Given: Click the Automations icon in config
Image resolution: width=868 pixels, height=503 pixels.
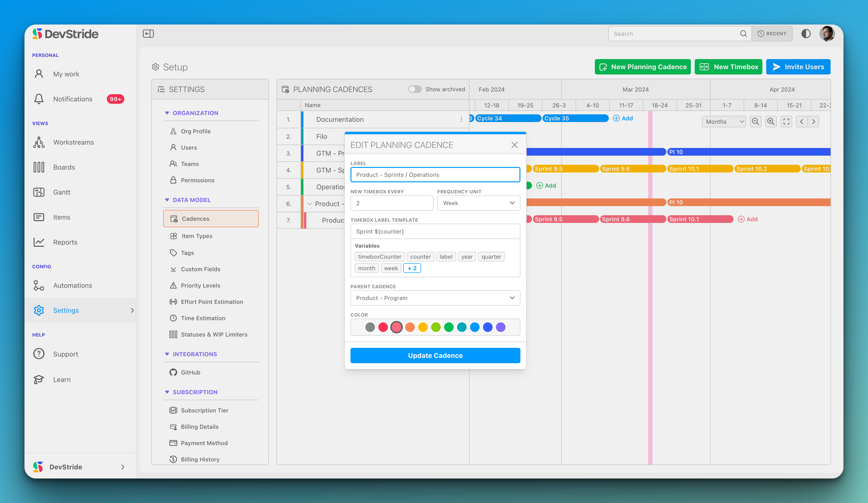Looking at the screenshot, I should [39, 285].
